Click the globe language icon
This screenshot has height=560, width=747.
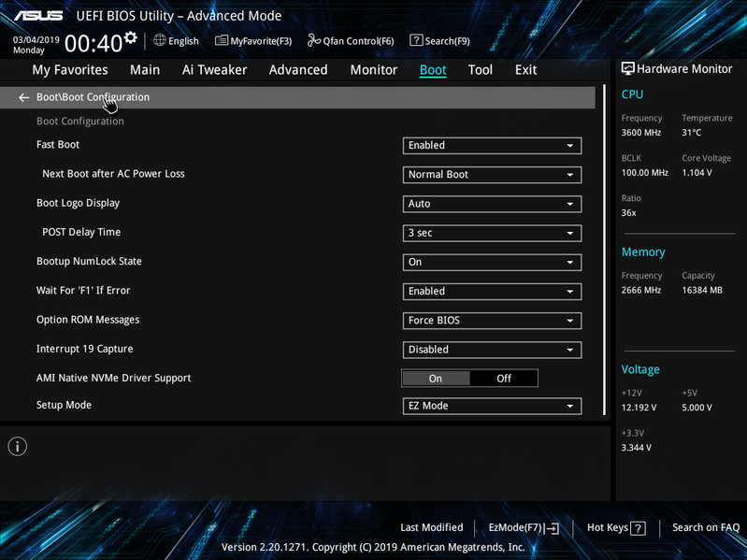[160, 40]
